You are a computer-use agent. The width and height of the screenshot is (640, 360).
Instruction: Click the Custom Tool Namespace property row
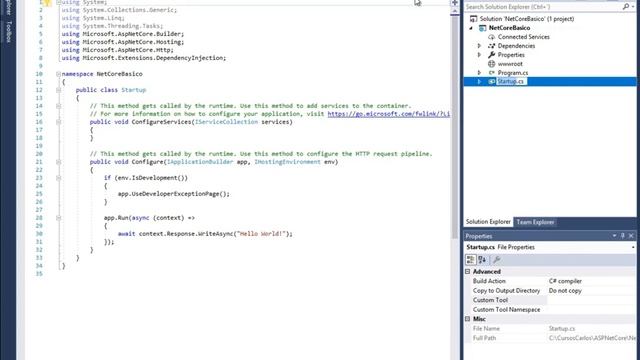550,309
